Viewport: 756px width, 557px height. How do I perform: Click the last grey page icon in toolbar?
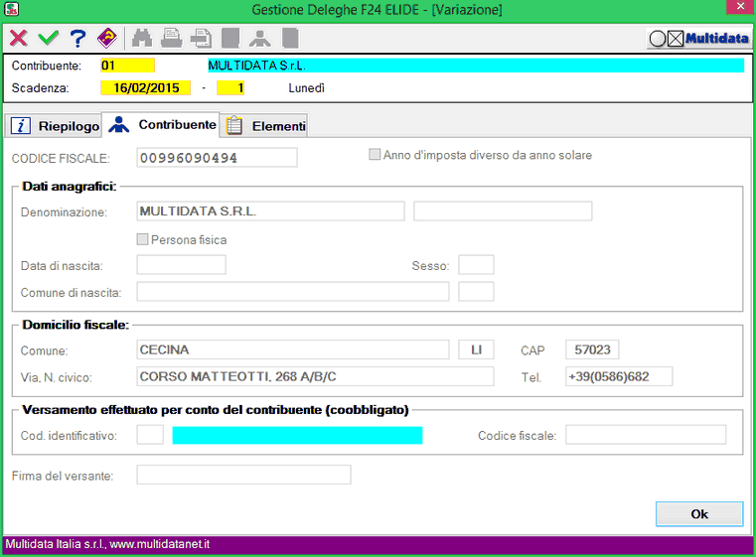click(x=290, y=38)
